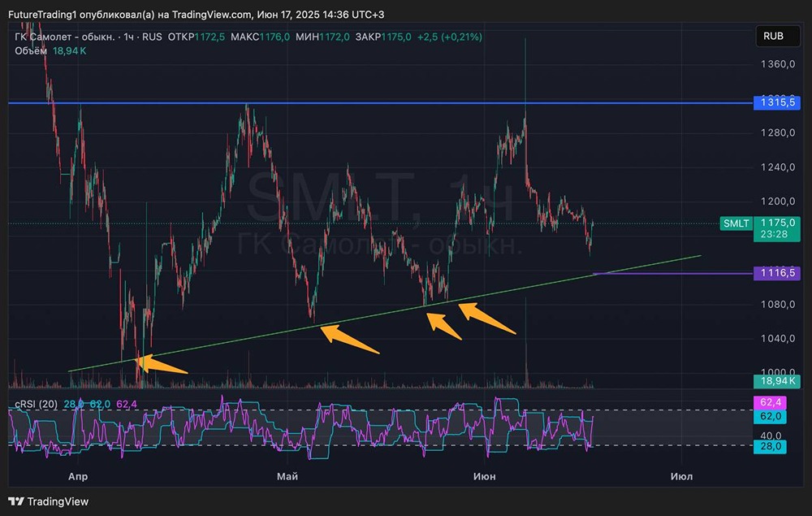Screen dimensions: 812x516
Task: Select the green ascending trend line
Action: [384, 314]
